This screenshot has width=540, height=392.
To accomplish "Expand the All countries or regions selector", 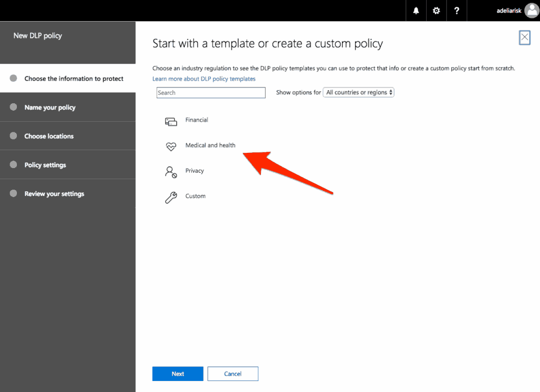I will (x=359, y=92).
